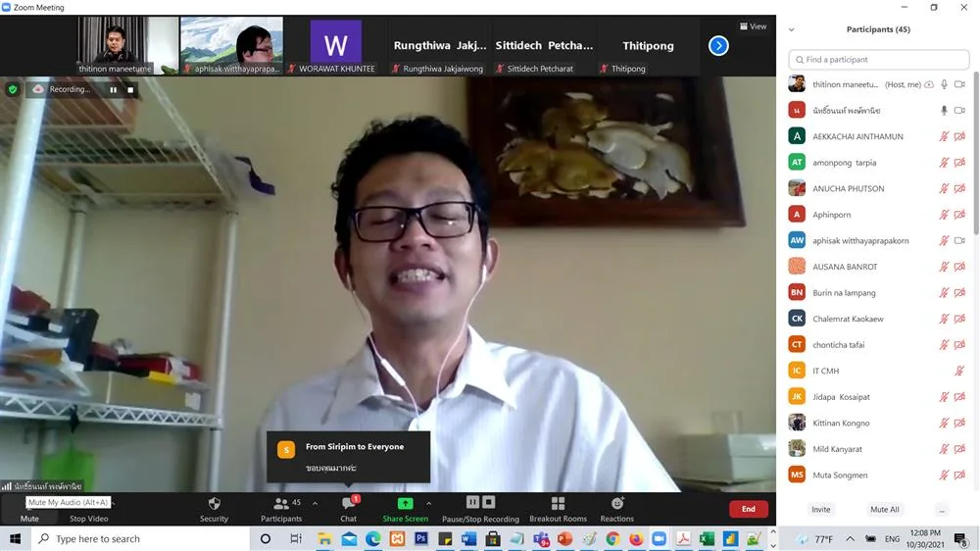Pause recording in the top-left Recording indicator
980x551 pixels.
113,89
